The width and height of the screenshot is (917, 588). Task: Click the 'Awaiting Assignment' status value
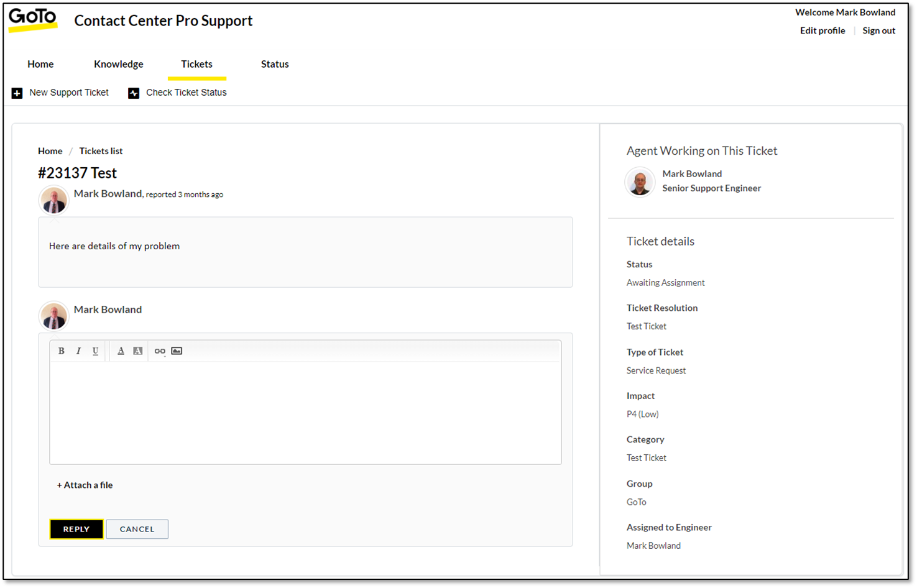click(x=665, y=283)
